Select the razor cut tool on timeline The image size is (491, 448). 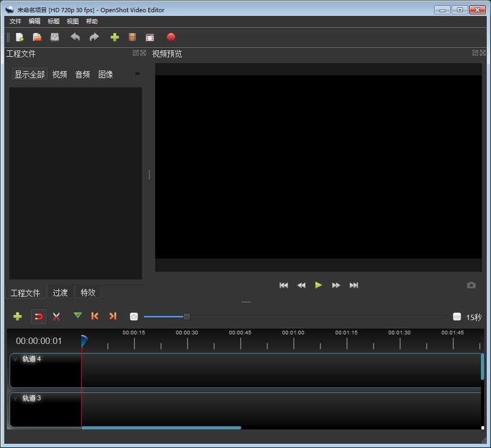coord(56,316)
